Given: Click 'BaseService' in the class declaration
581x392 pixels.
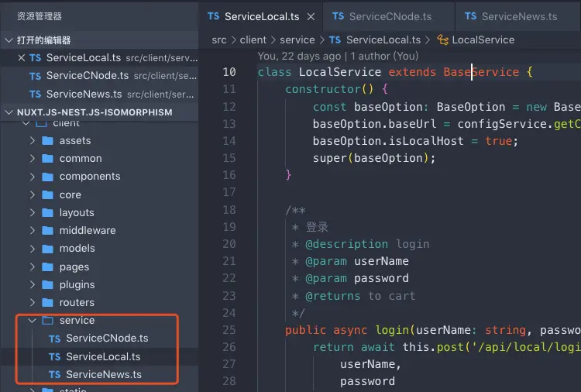Looking at the screenshot, I should click(481, 72).
